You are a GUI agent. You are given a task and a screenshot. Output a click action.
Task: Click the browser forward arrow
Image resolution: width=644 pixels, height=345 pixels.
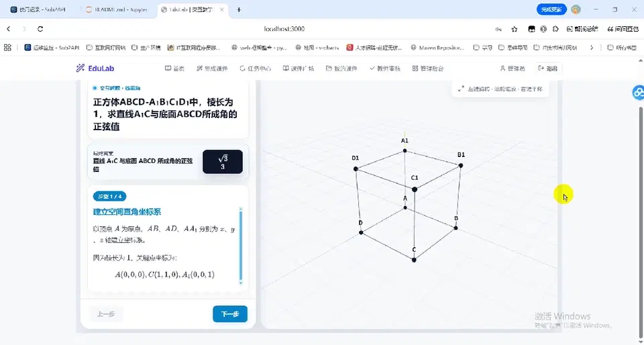[x=24, y=29]
